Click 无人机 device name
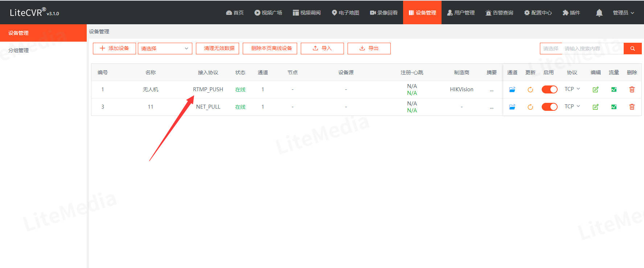644x268 pixels. coord(151,89)
